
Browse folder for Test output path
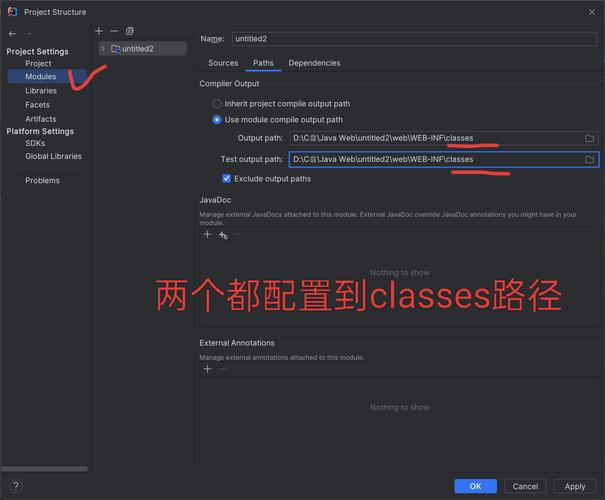589,159
